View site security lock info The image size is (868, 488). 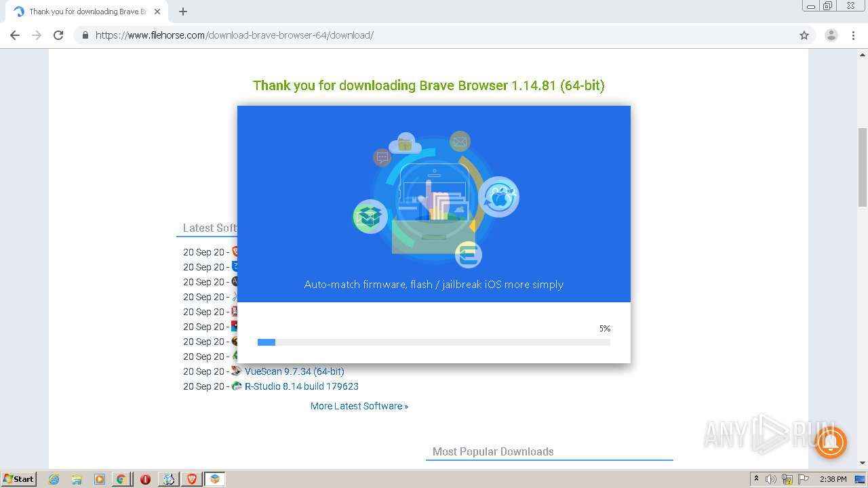tap(85, 35)
